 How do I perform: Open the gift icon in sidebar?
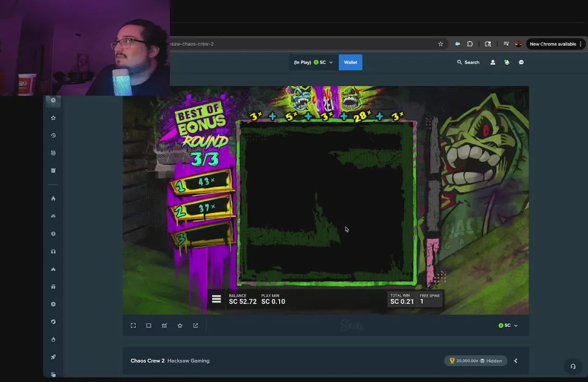[x=53, y=286]
